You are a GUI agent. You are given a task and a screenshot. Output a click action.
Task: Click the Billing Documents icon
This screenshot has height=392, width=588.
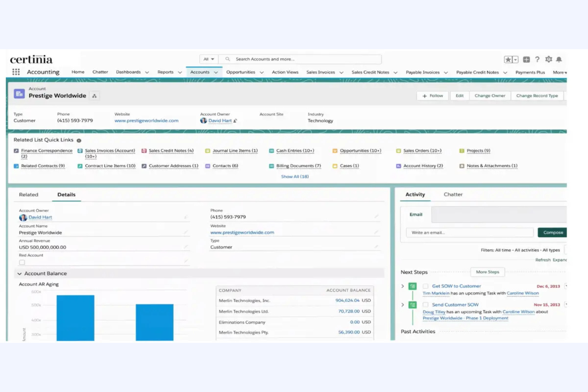coord(271,166)
